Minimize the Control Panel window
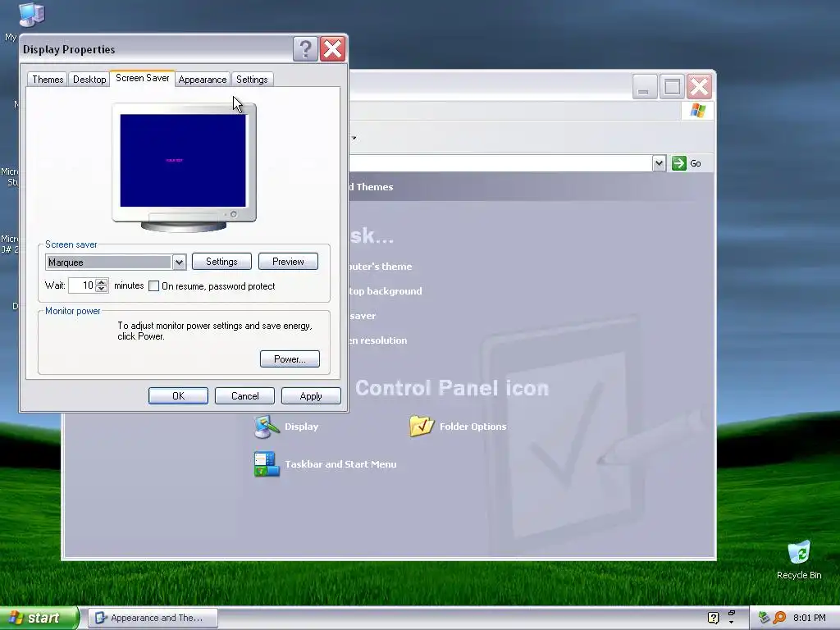Viewport: 840px width, 630px height. point(645,86)
